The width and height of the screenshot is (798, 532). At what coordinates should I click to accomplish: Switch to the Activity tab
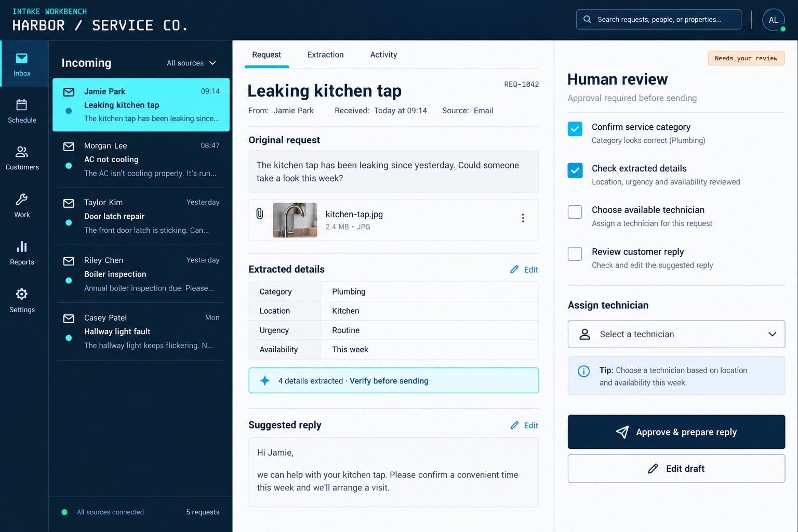click(383, 55)
